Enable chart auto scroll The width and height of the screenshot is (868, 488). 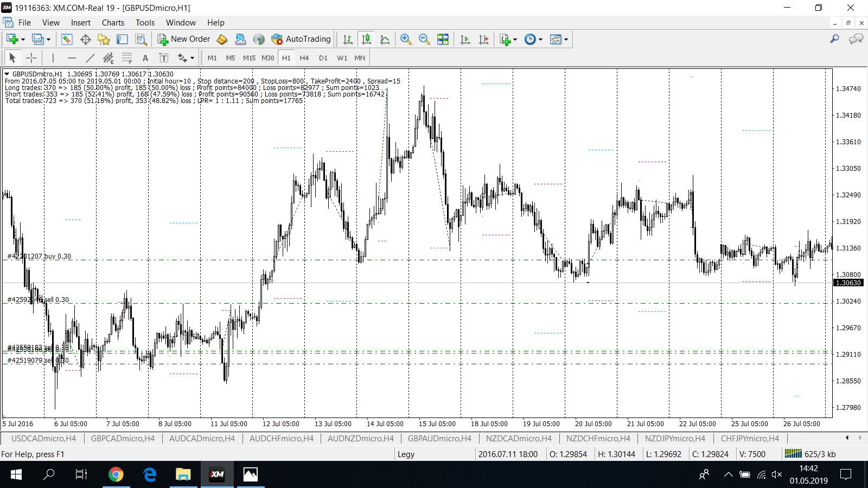(x=465, y=39)
